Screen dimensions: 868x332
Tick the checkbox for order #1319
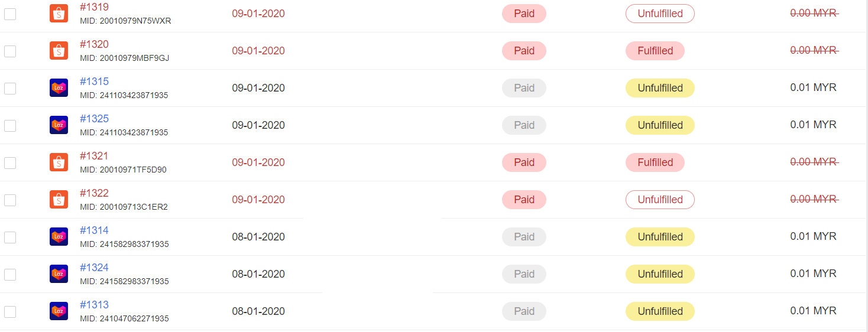10,14
